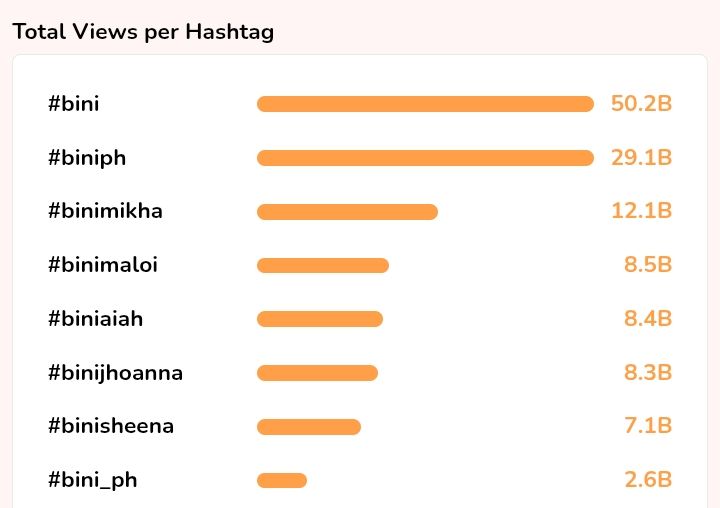Click the #binimaloi hashtag text
The image size is (720, 508).
point(103,265)
